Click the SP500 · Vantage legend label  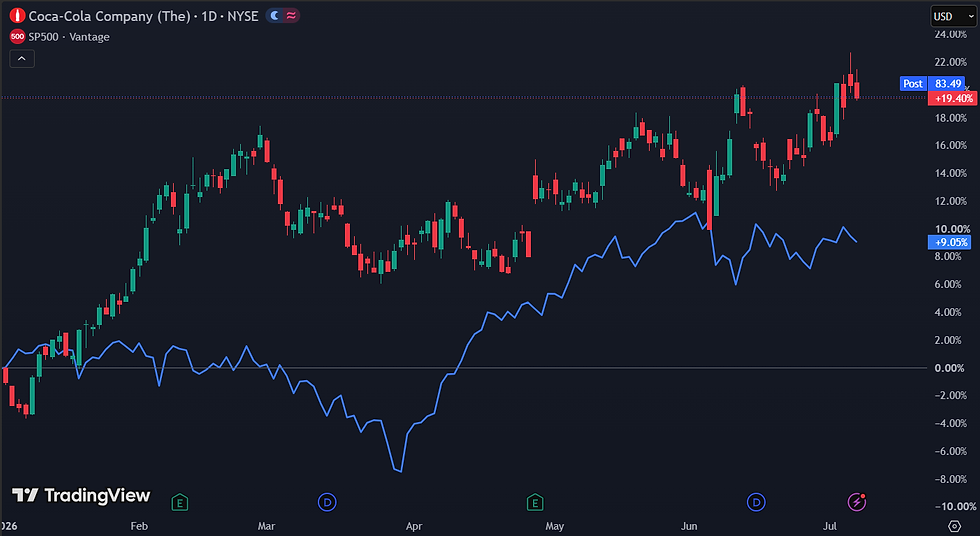[x=69, y=37]
